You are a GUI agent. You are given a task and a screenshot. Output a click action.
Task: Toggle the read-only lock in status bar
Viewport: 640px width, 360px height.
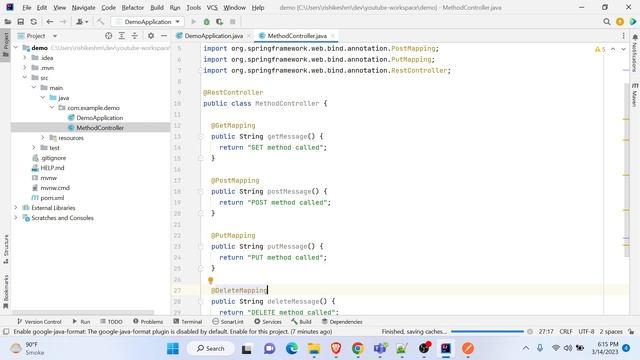631,332
